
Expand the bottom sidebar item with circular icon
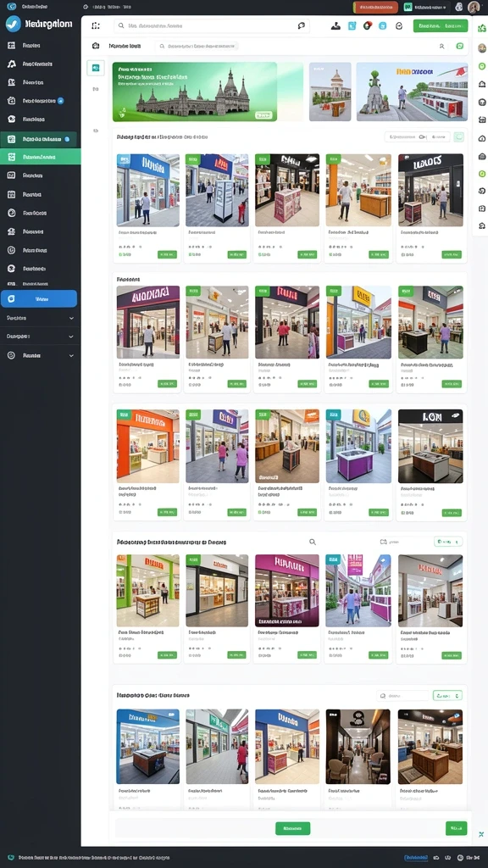(40, 355)
